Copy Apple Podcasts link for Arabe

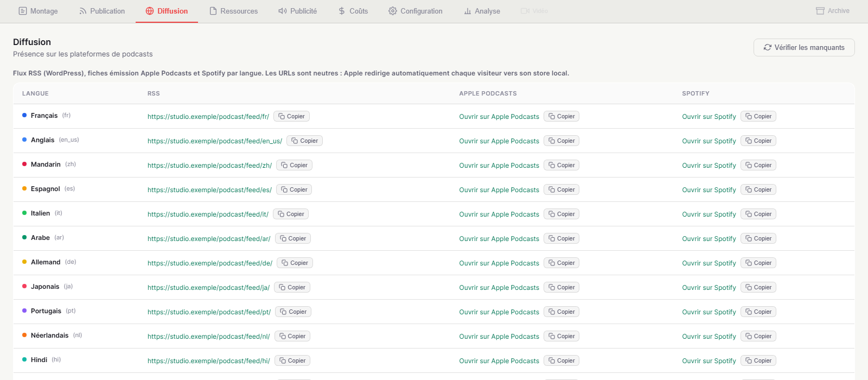point(561,238)
